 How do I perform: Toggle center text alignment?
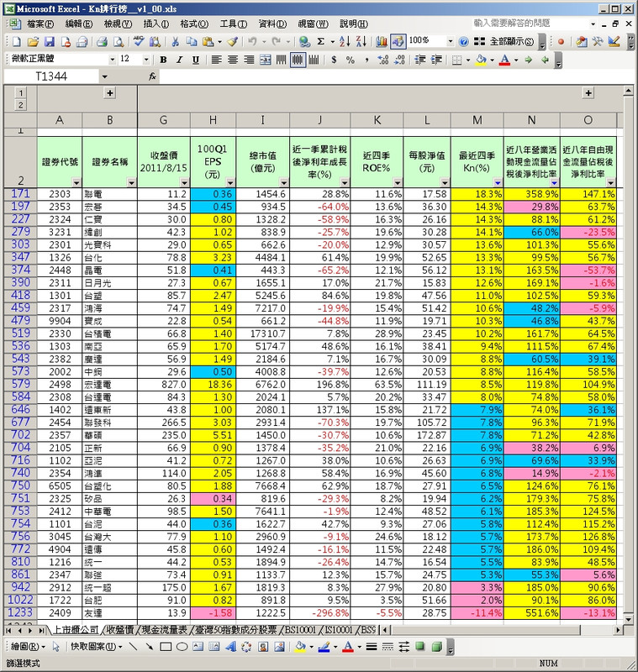[233, 60]
